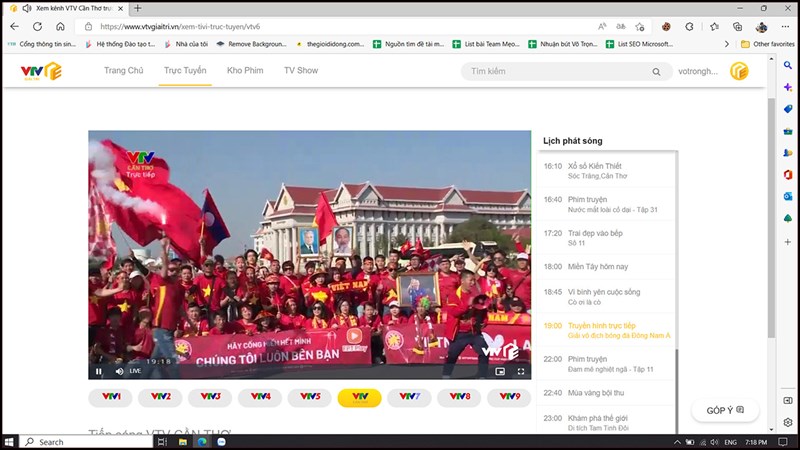The image size is (800, 450).
Task: Enter fullscreen video mode
Action: (x=521, y=371)
